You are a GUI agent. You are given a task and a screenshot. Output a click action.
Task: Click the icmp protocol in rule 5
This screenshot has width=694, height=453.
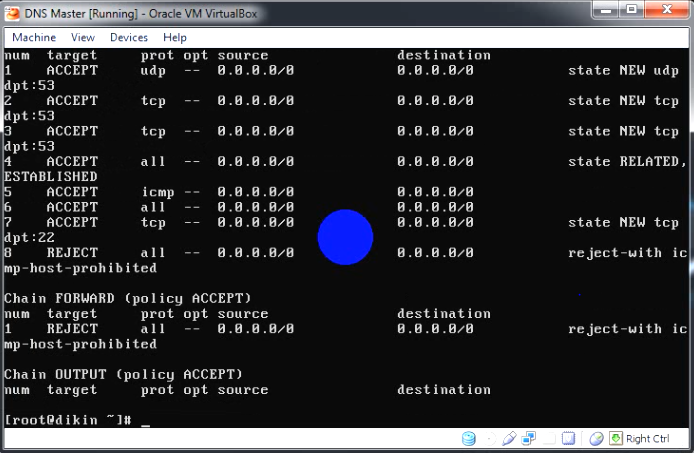point(158,192)
